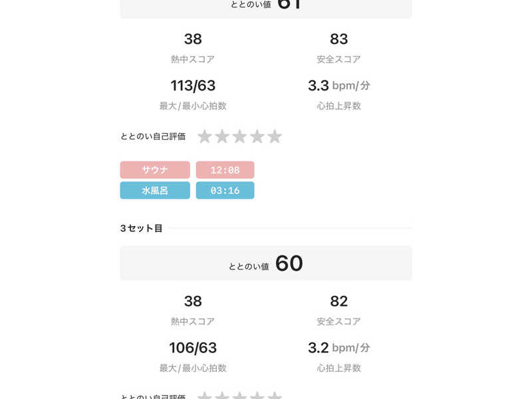Click last star in bottom partially visible rating row
The height and width of the screenshot is (399, 532).
275,396
